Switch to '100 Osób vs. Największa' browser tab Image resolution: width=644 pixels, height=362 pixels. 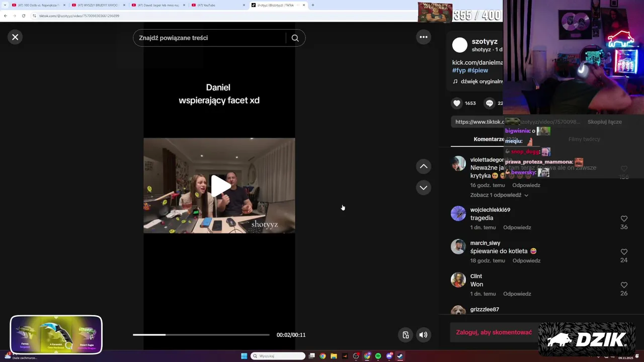(x=38, y=5)
